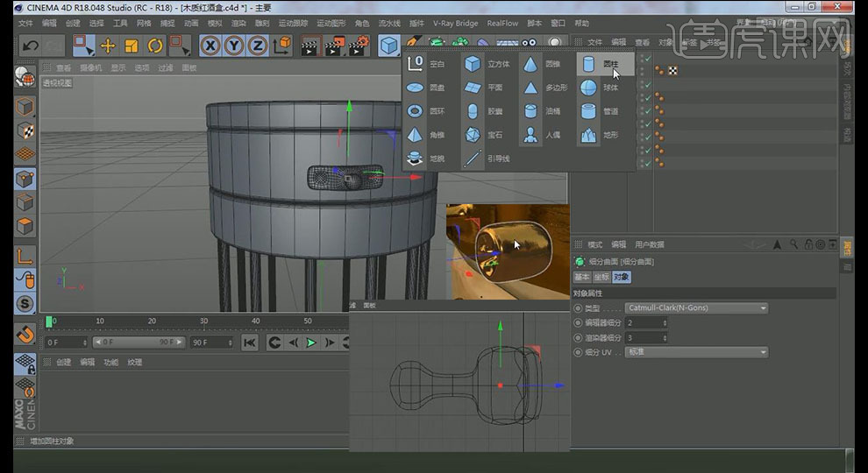Click the blue cube primitives button
Viewport: 868px width, 473px height.
[389, 46]
